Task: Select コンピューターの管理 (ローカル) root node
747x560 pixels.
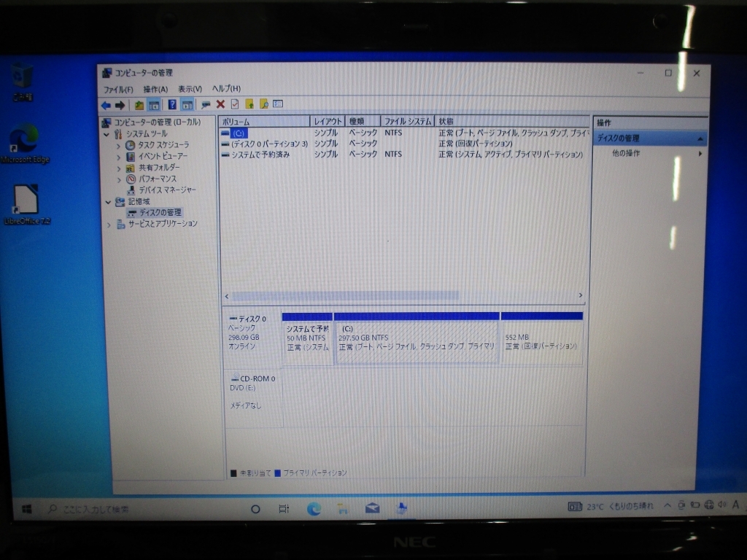Action: click(158, 122)
